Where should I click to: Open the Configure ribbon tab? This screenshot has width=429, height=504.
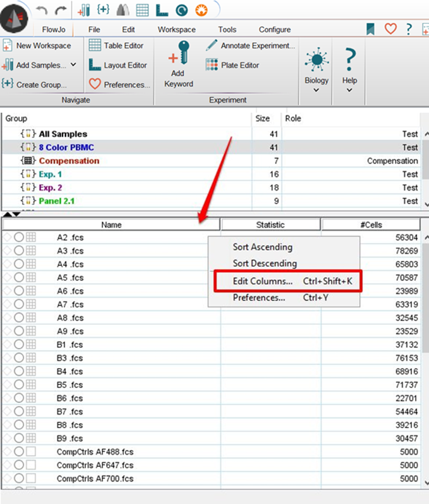click(x=275, y=30)
